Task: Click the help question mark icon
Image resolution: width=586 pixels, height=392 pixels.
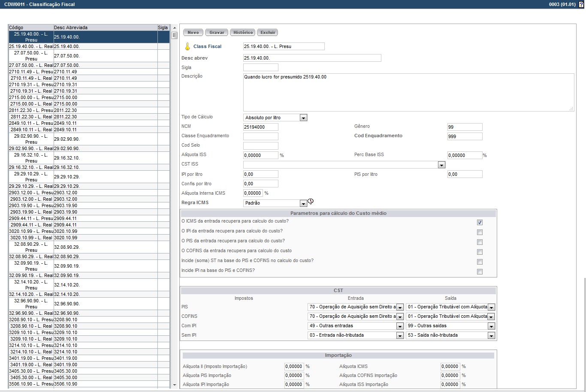Action: (581, 4)
